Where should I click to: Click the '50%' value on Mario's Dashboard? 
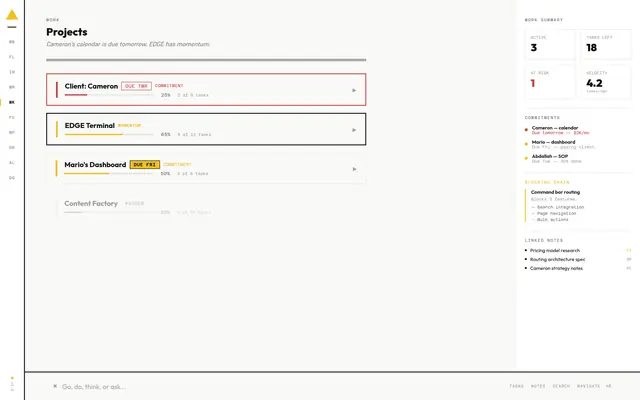(165, 173)
